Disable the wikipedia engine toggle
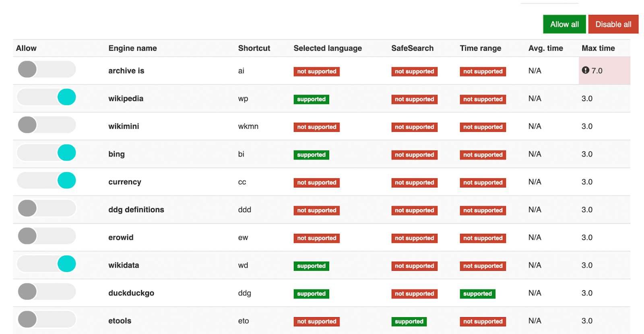The image size is (644, 334). [47, 97]
